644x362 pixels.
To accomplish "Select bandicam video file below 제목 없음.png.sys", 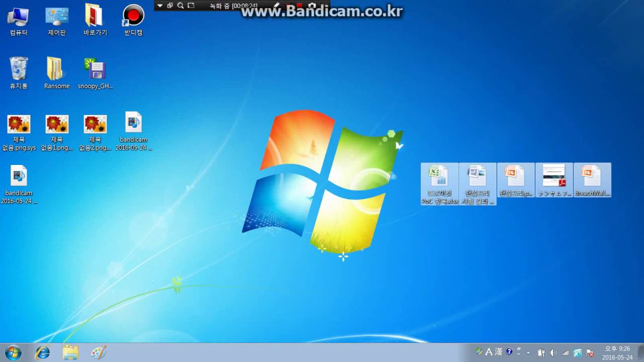I will tap(19, 185).
